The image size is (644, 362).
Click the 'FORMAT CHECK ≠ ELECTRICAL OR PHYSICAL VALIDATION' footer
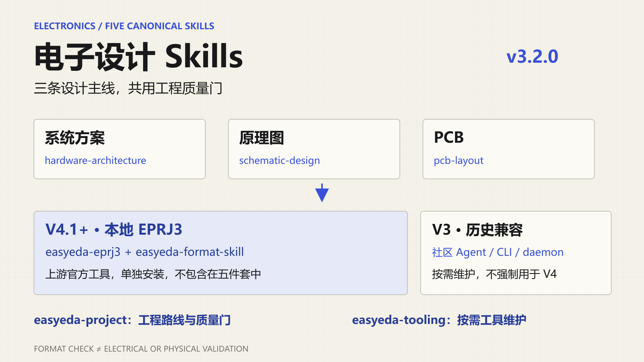(x=141, y=349)
